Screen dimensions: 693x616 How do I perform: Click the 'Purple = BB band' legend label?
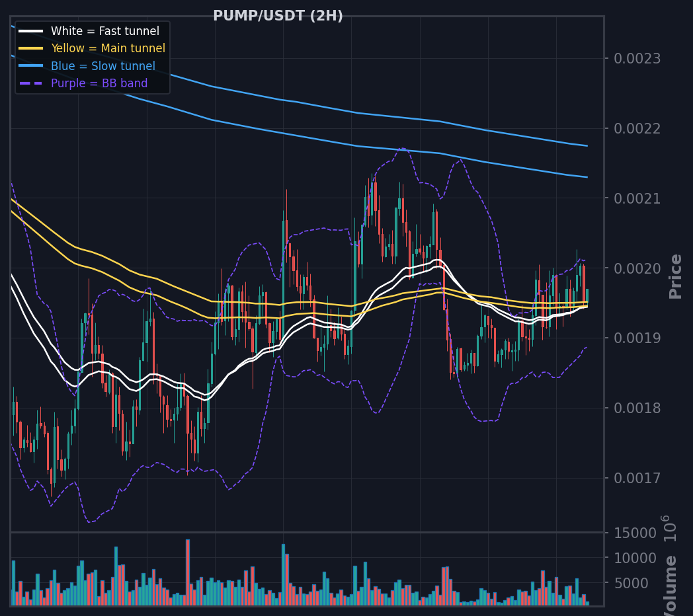pos(99,83)
